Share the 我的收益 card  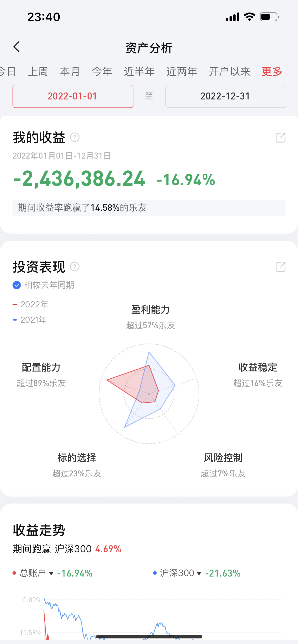(280, 137)
